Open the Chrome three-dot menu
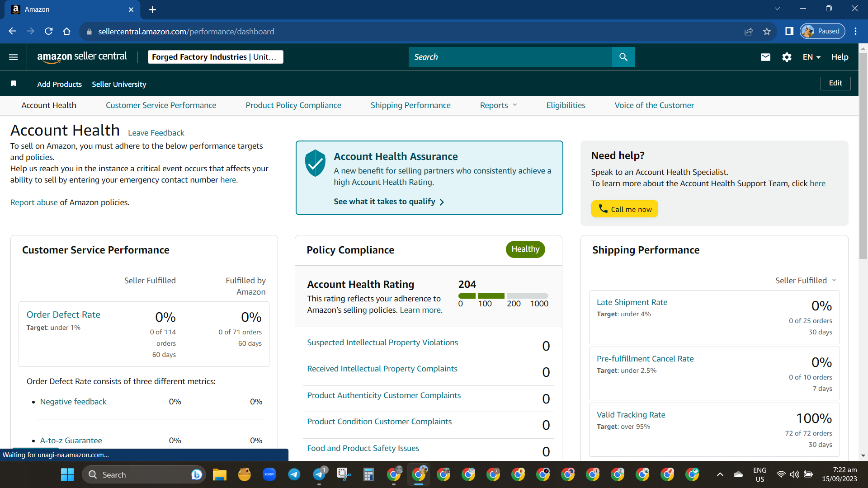Image resolution: width=868 pixels, height=488 pixels. tap(855, 31)
